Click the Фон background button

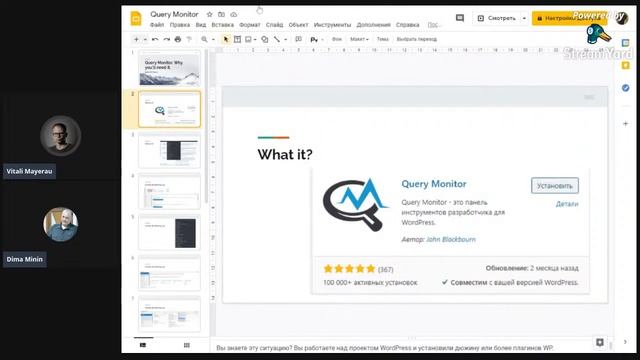[337, 39]
